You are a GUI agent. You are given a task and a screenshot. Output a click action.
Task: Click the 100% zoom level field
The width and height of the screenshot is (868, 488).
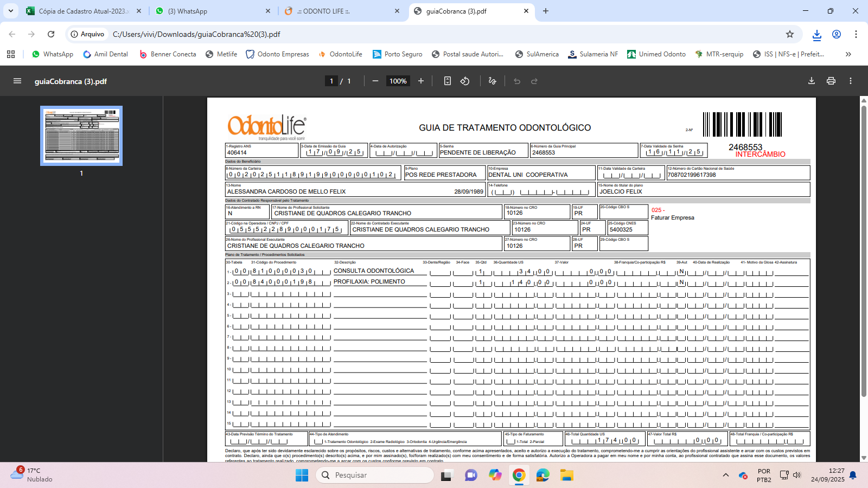[398, 81]
